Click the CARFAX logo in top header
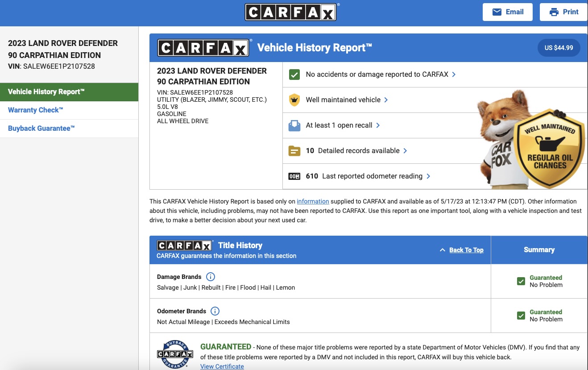This screenshot has width=588, height=370. 290,12
